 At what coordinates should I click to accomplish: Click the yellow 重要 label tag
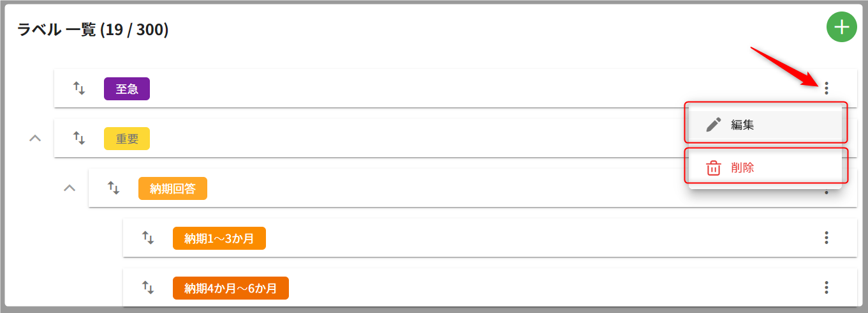(127, 139)
